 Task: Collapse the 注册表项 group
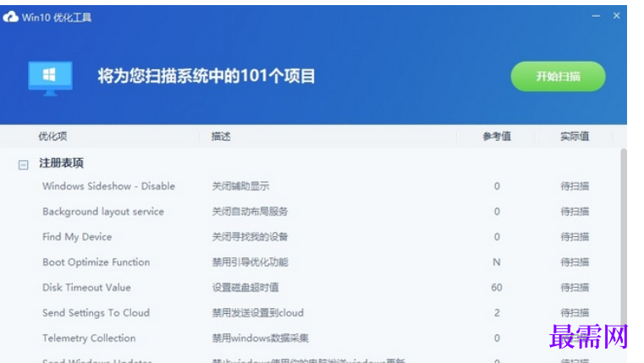tap(24, 165)
